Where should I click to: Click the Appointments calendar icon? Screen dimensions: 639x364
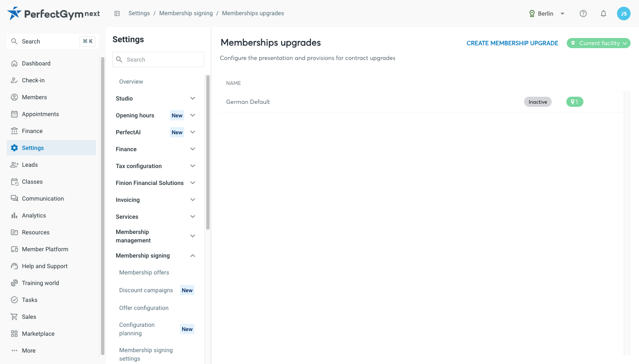coord(14,114)
